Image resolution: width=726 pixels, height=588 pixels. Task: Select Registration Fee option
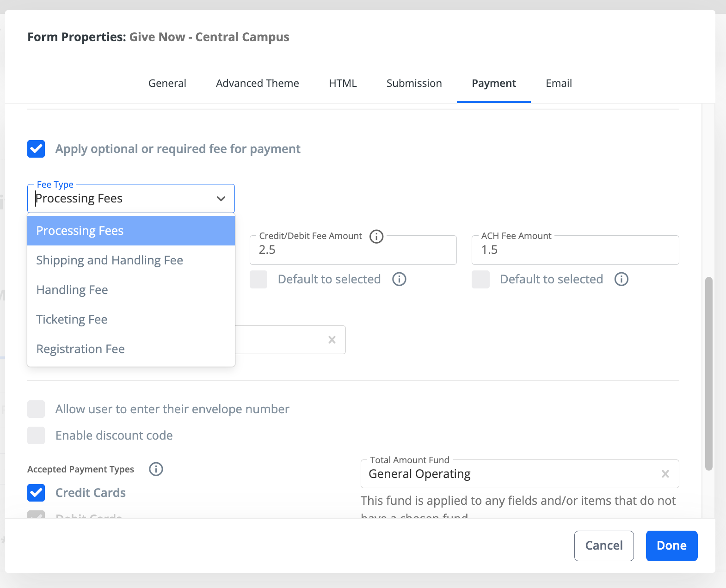(x=131, y=349)
